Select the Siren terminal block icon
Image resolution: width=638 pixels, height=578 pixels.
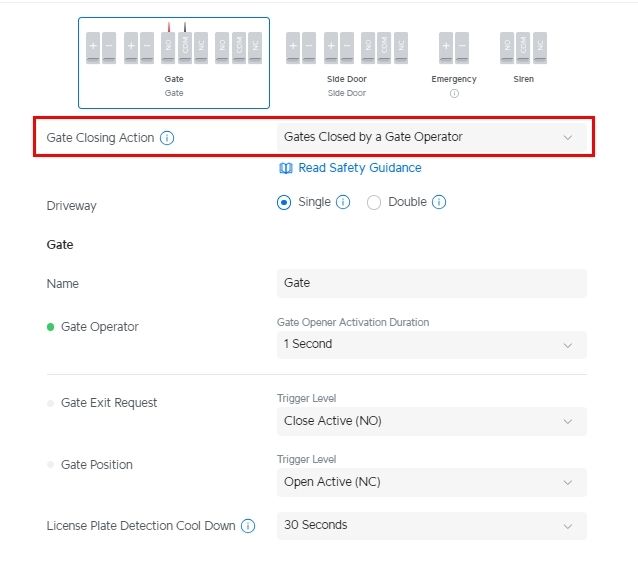[524, 47]
